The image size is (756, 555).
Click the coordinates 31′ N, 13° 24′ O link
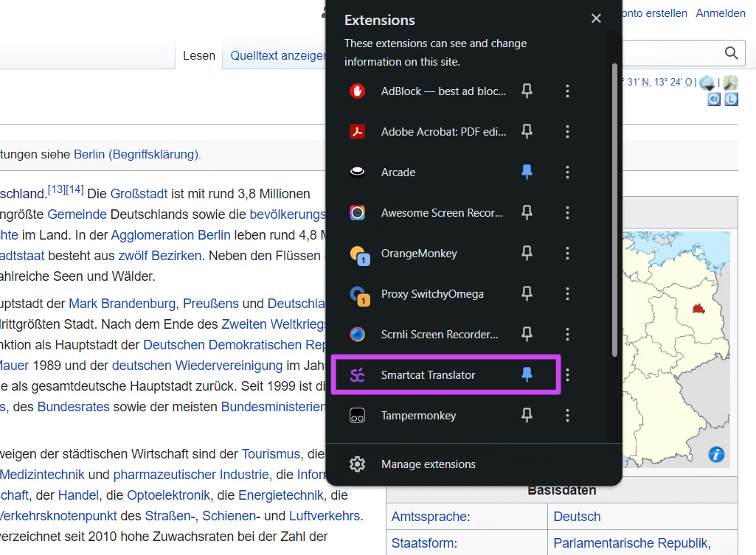pos(658,82)
